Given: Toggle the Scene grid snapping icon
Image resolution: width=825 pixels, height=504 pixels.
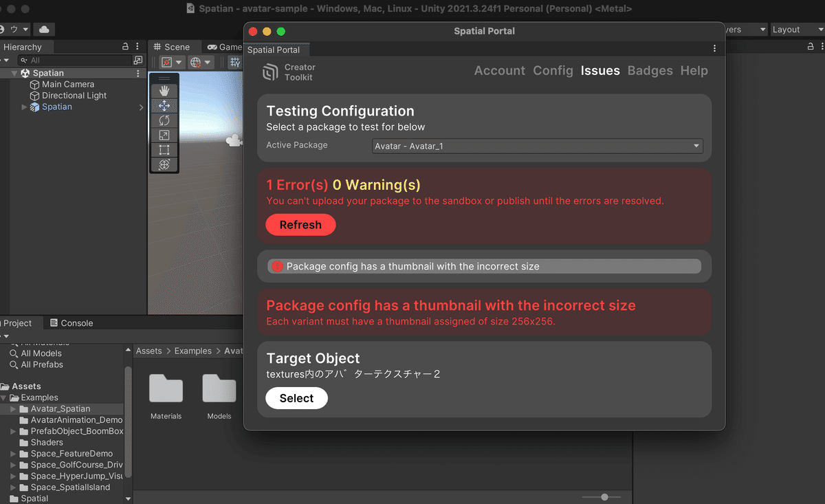Looking at the screenshot, I should coord(235,63).
